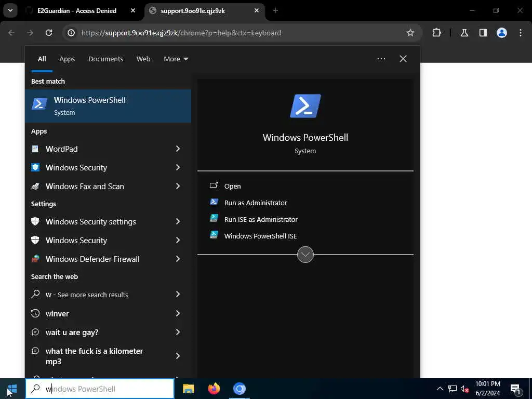Switch to the All search tab
The height and width of the screenshot is (399, 532).
[x=42, y=59]
